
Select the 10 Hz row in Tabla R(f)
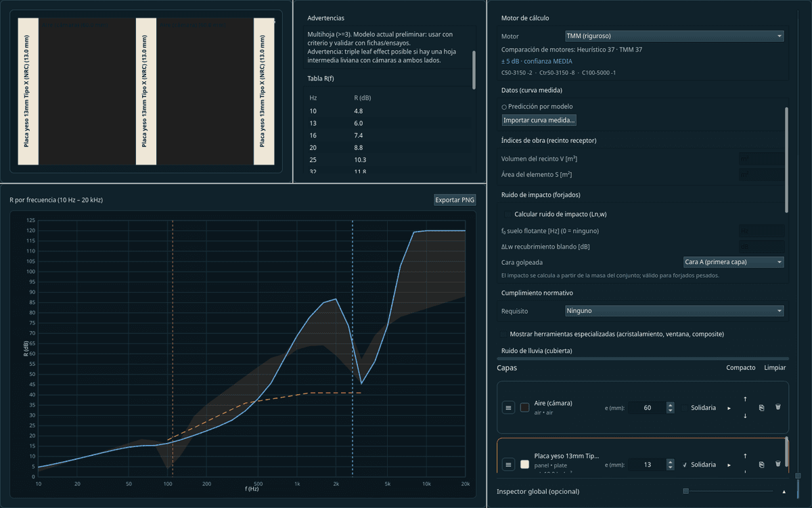[x=389, y=110]
